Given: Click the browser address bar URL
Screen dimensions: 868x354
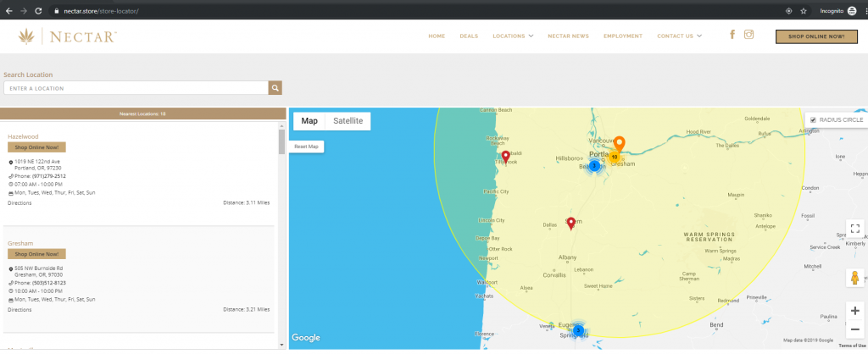Looking at the screenshot, I should 101,11.
